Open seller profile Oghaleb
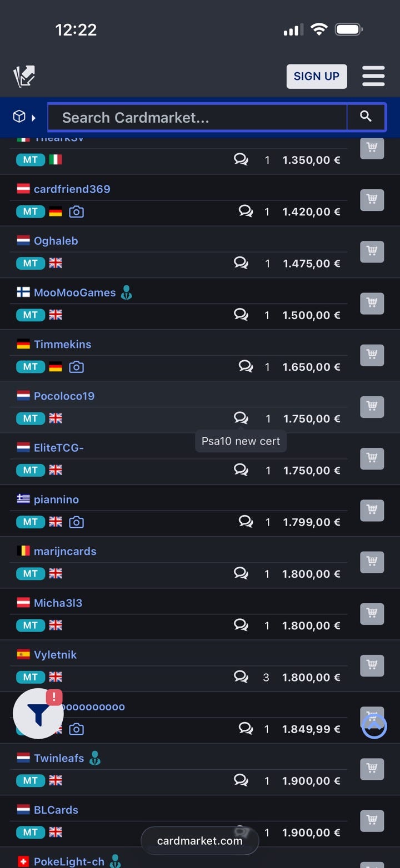Viewport: 400px width, 868px height. (56, 241)
